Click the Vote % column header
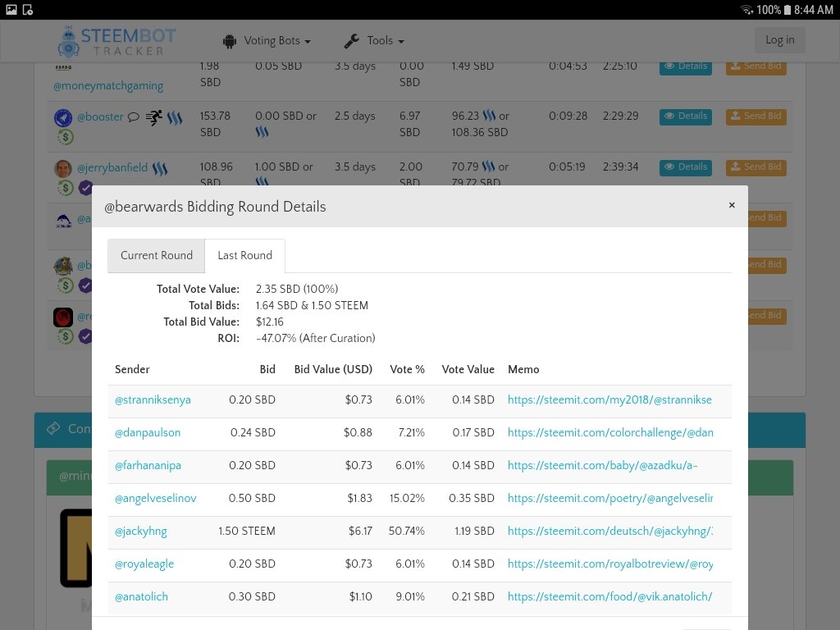 [x=407, y=369]
